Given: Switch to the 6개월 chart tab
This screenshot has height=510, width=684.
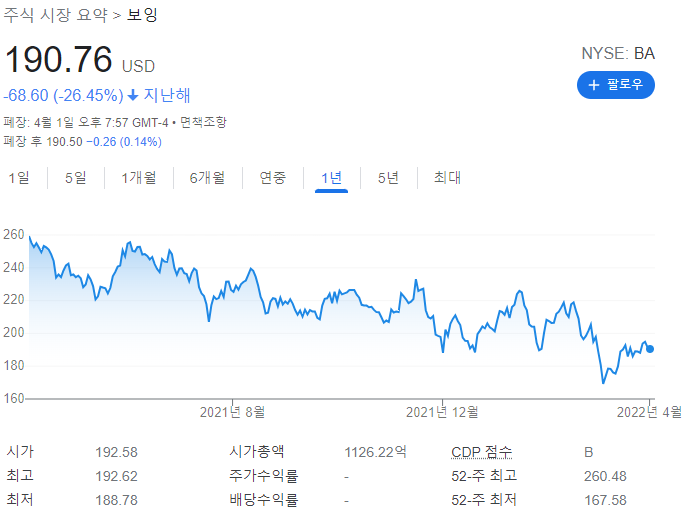Looking at the screenshot, I should (x=207, y=178).
